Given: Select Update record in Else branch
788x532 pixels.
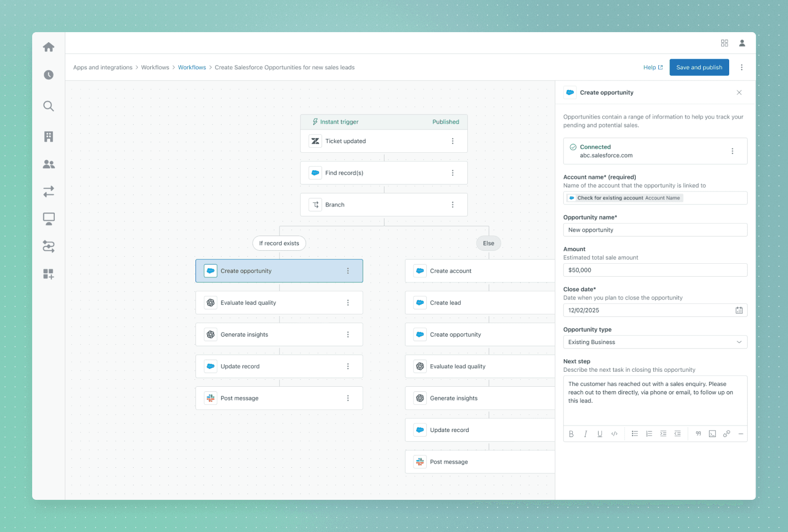Looking at the screenshot, I should [480, 430].
